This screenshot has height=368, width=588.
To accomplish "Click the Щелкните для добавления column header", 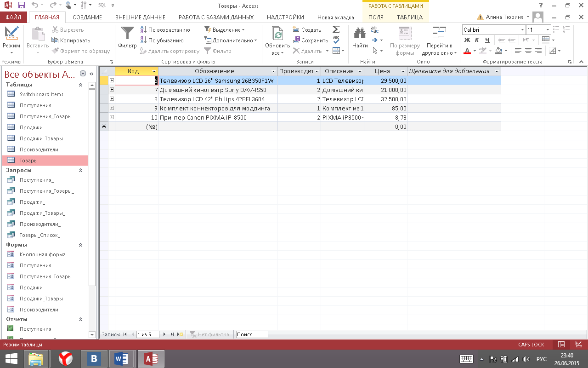I will click(453, 71).
